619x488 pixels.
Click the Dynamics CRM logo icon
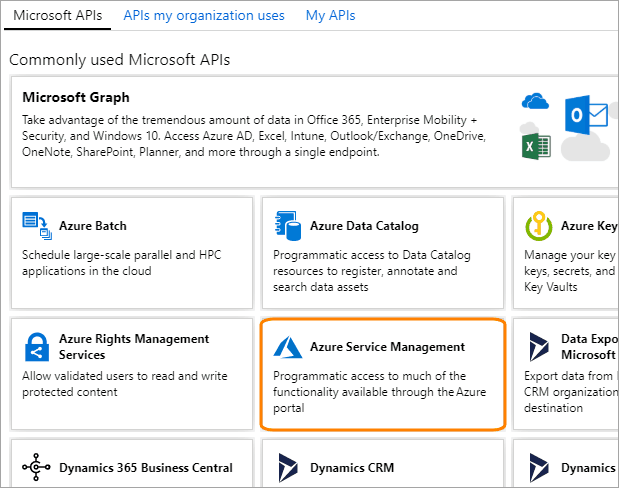287,468
